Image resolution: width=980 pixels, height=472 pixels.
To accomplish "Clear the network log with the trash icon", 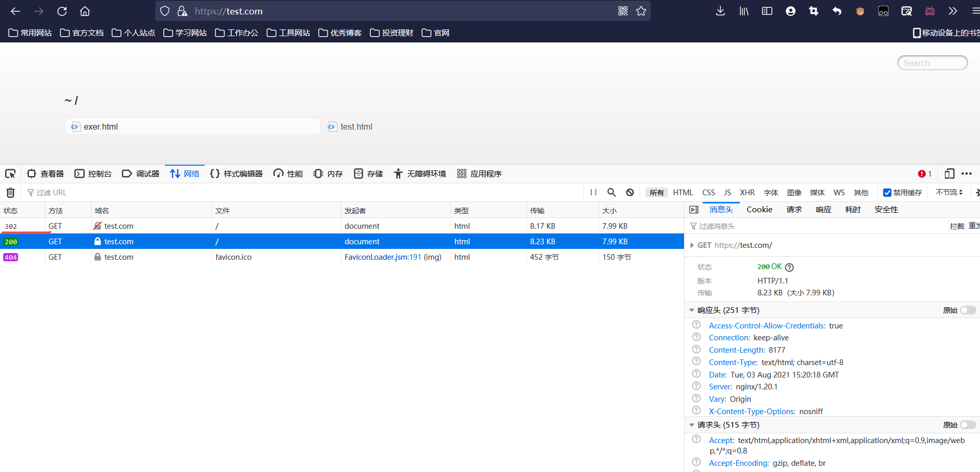I will (x=10, y=193).
